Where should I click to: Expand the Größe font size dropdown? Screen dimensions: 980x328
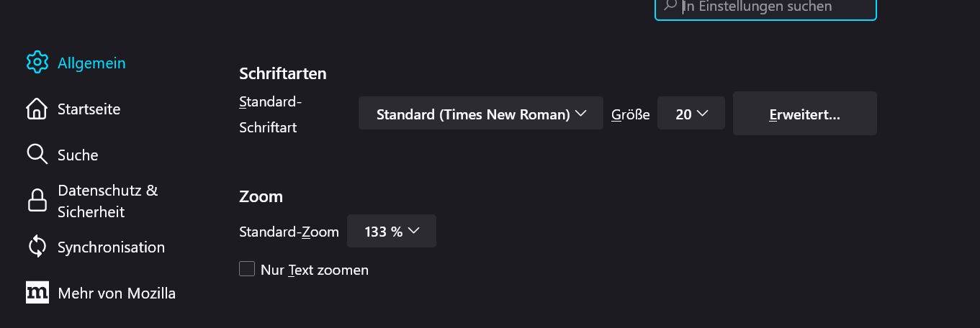pos(691,114)
